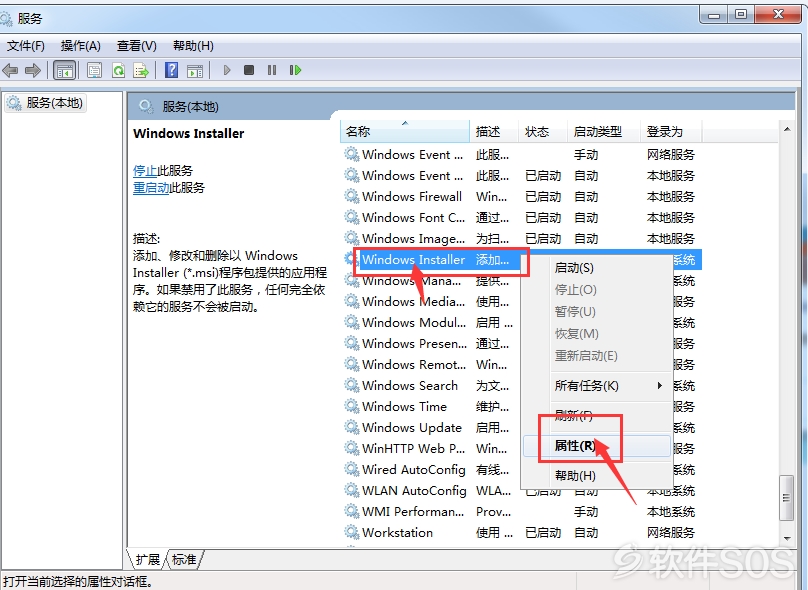Click the vertical scrollbar thumb of the list

787,497
